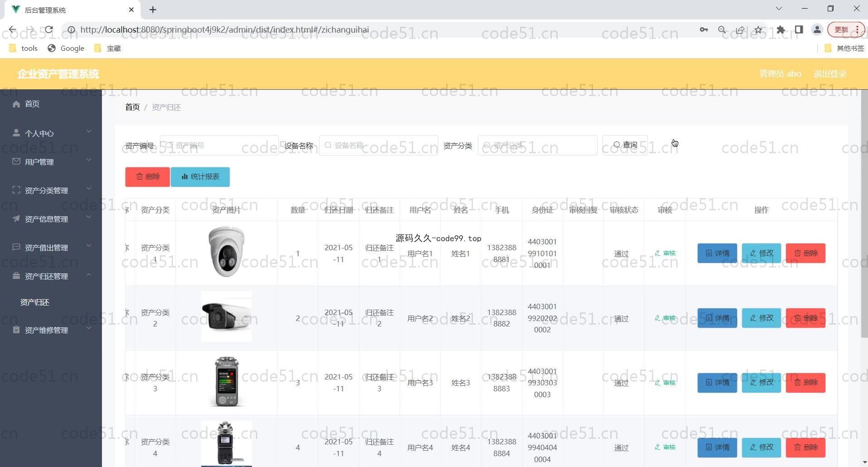Click the browser back arrow

tap(12, 30)
